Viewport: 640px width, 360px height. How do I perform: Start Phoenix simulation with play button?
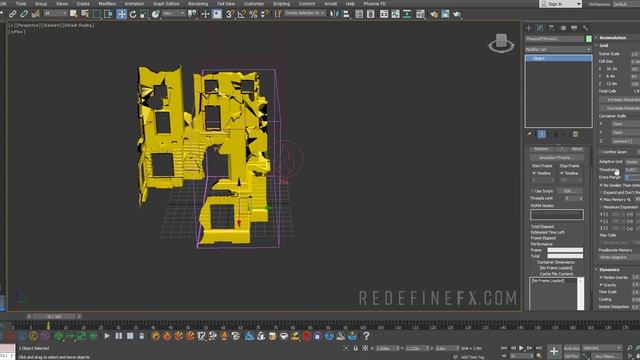pos(107,336)
